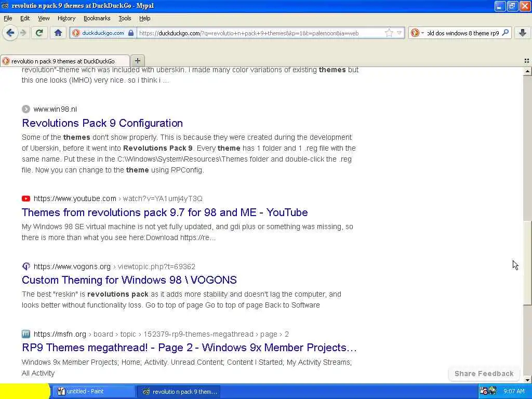Click the youtube.com result URL
This screenshot has height=399, width=532.
[x=118, y=198]
